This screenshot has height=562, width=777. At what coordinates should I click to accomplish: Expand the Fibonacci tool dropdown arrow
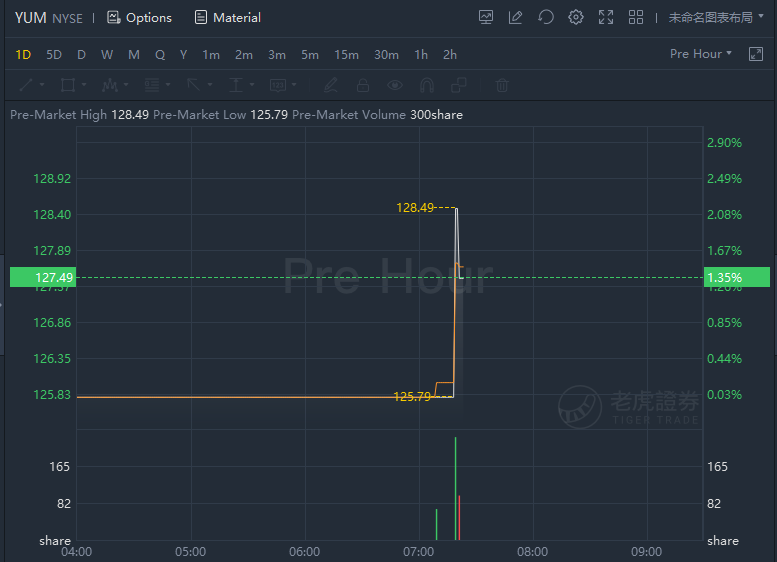tap(168, 85)
